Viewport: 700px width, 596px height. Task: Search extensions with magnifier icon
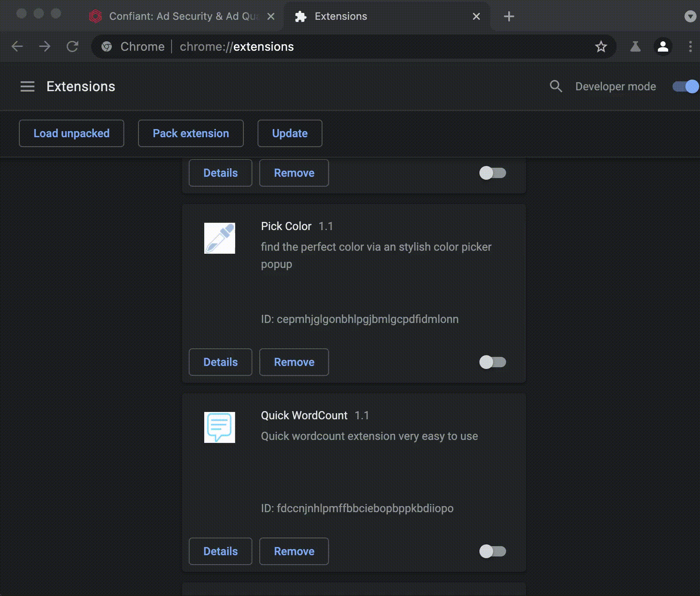pos(556,86)
